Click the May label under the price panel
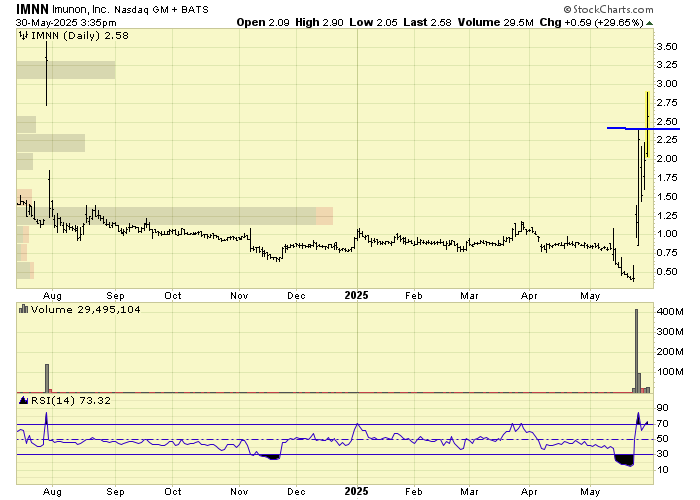The width and height of the screenshot is (700, 500). [590, 296]
